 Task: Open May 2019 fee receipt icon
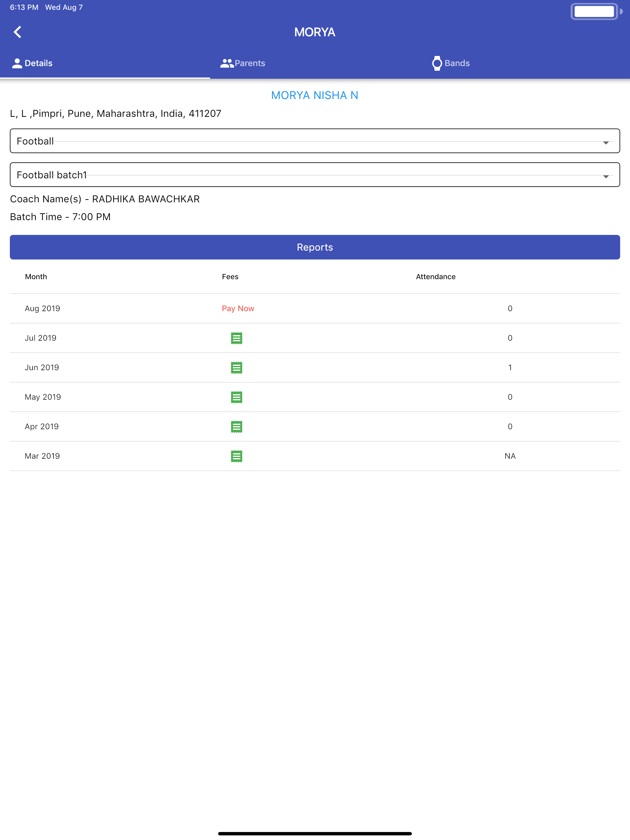click(x=236, y=397)
